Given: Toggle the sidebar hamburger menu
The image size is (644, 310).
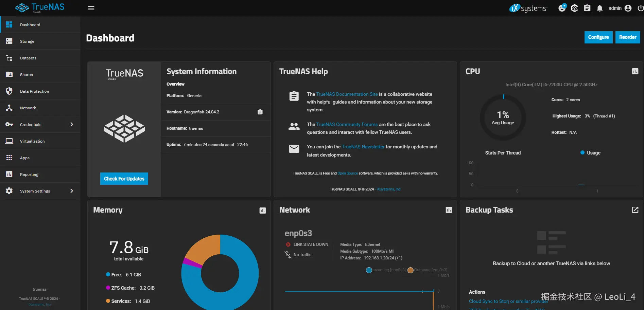Looking at the screenshot, I should [x=91, y=8].
